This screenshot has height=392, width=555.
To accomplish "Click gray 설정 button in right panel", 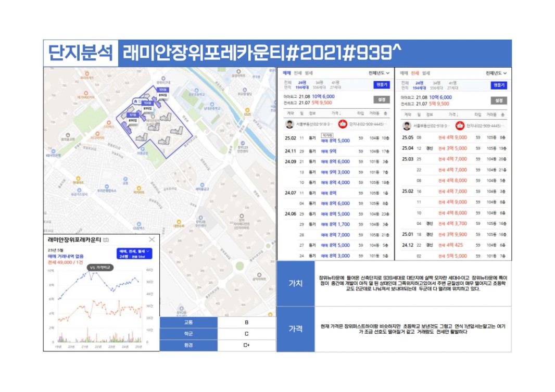I will (x=499, y=101).
